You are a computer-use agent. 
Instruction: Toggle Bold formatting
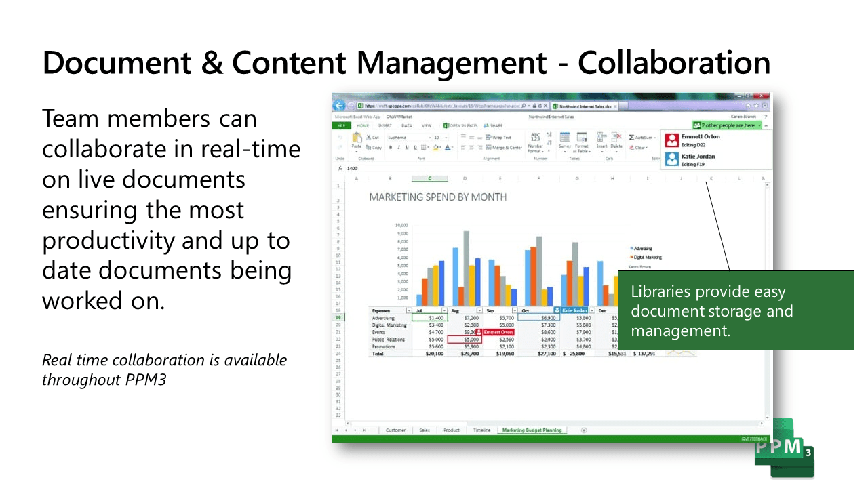[391, 147]
